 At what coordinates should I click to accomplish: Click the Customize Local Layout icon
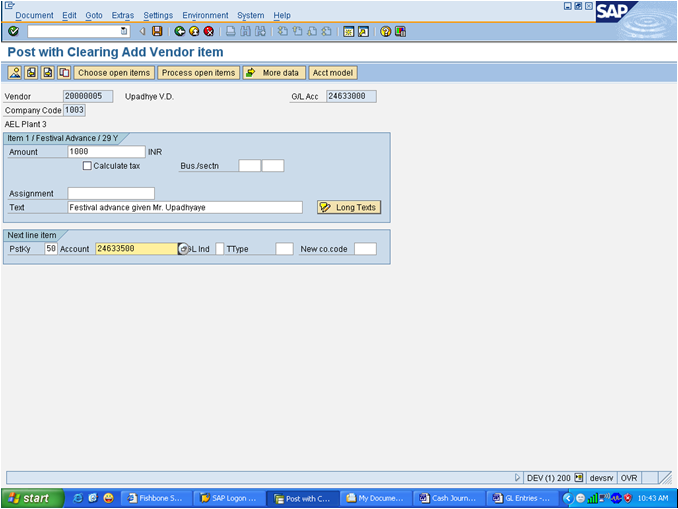coord(400,32)
